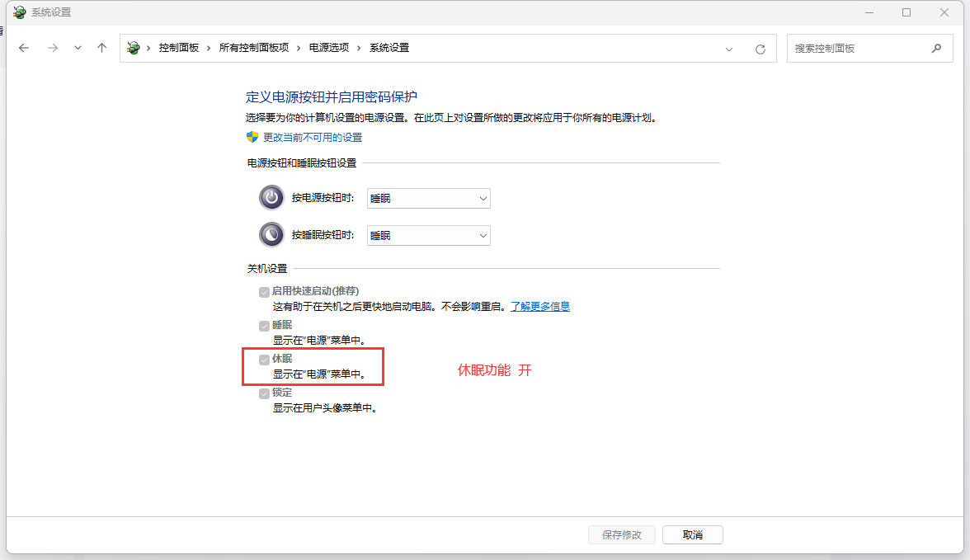Focus the 搜索控制面板 search field
This screenshot has height=560, width=970.
(869, 49)
